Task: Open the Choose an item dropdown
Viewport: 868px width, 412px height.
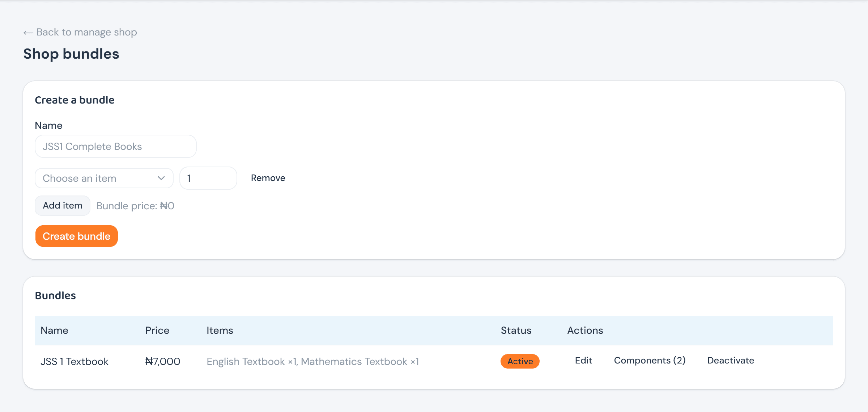Action: pos(104,178)
